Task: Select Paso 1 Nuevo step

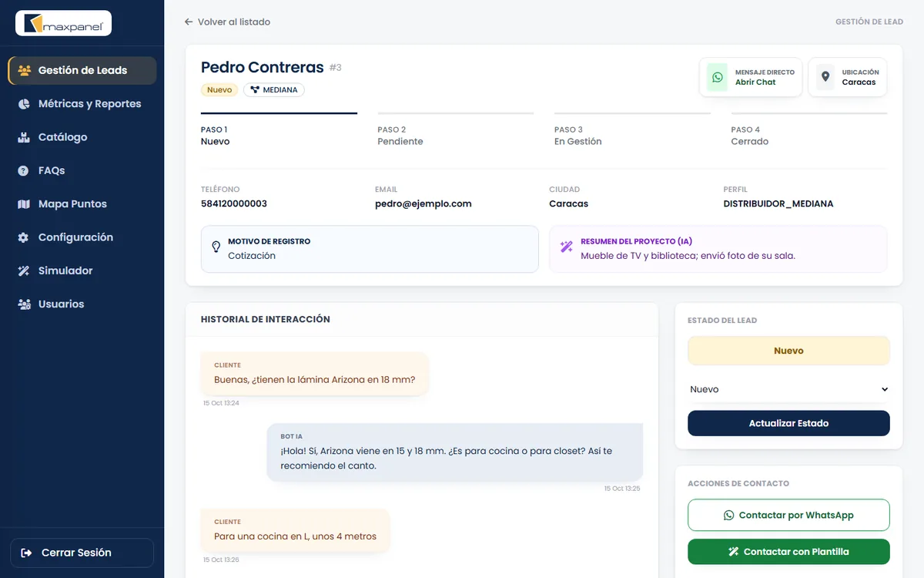Action: (279, 130)
